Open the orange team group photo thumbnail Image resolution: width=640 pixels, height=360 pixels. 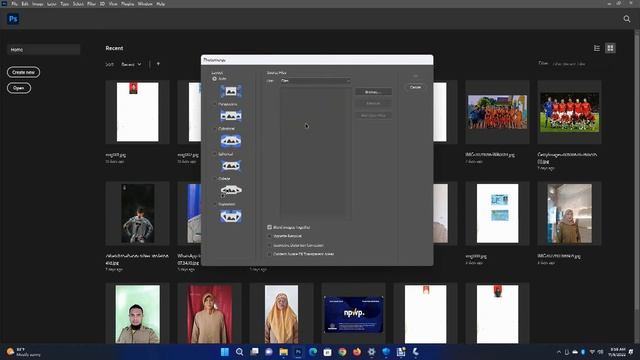click(497, 112)
